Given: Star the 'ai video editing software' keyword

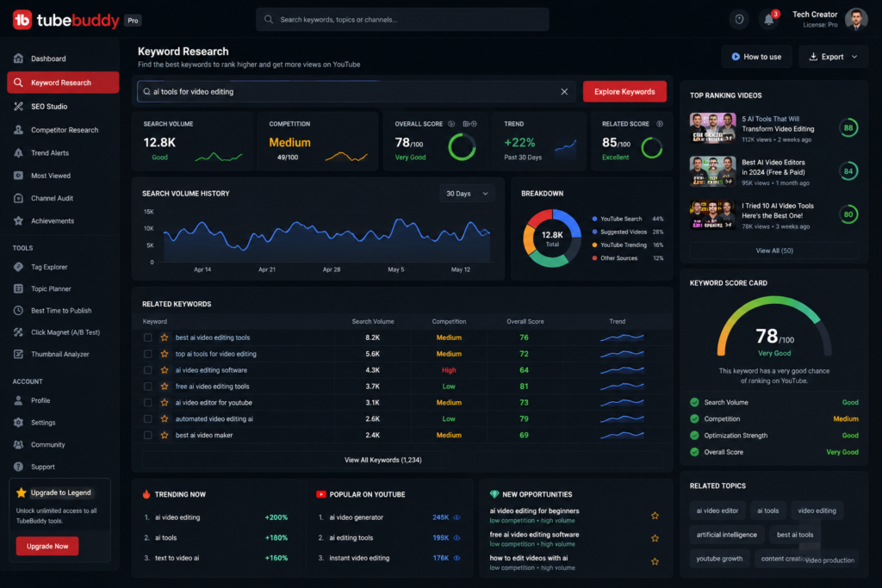Looking at the screenshot, I should click(165, 370).
